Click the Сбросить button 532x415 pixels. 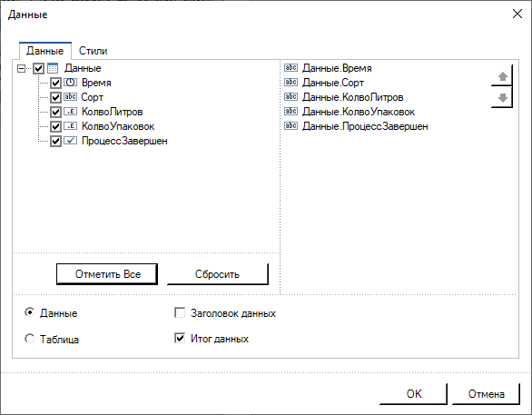tap(218, 274)
